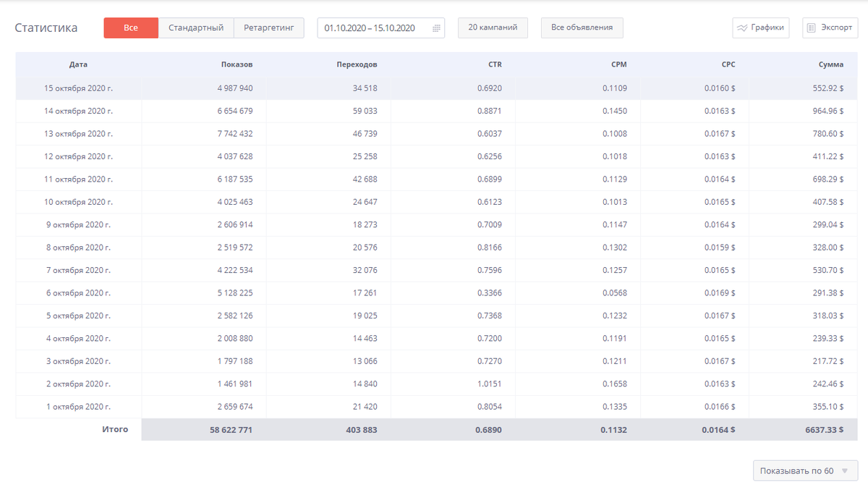Screen dimensions: 868x490
Task: Select the date cell "10 октября 2020 г."
Action: point(78,202)
